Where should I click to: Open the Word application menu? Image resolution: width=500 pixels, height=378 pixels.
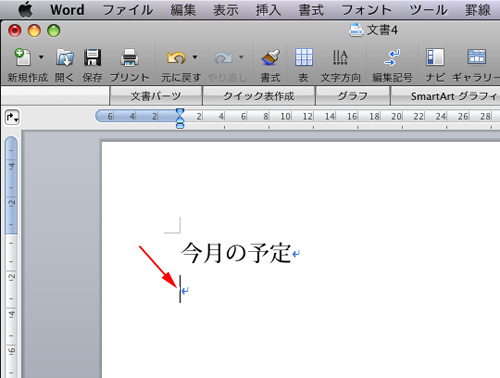click(x=67, y=10)
